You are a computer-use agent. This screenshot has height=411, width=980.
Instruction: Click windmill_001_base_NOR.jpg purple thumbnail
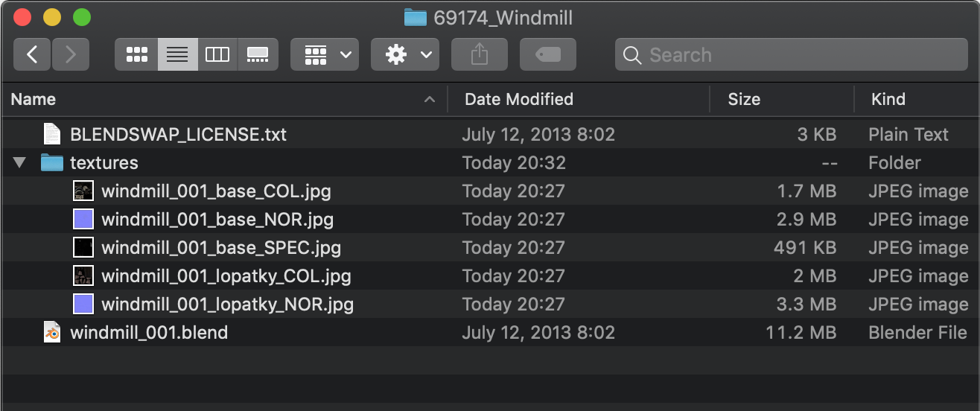click(x=83, y=220)
